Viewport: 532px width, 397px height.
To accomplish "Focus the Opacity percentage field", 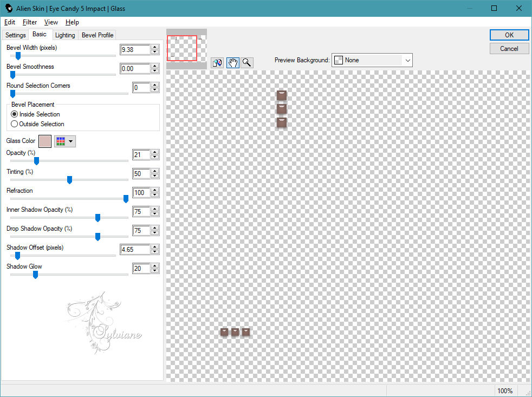I will pos(141,155).
